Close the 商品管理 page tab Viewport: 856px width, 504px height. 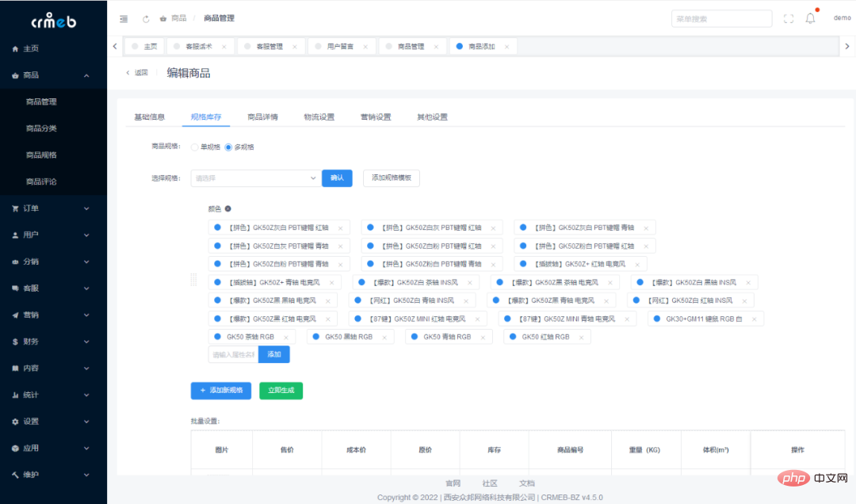coord(436,47)
